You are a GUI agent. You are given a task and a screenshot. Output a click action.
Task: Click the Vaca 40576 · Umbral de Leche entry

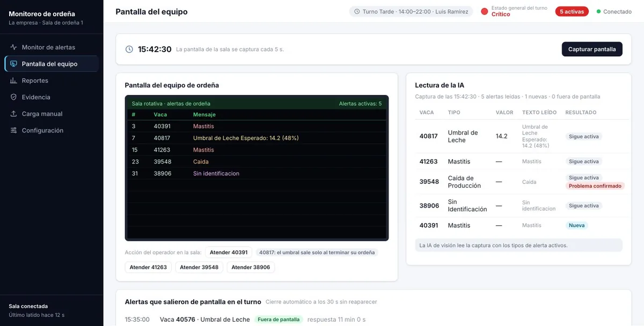[x=204, y=320]
